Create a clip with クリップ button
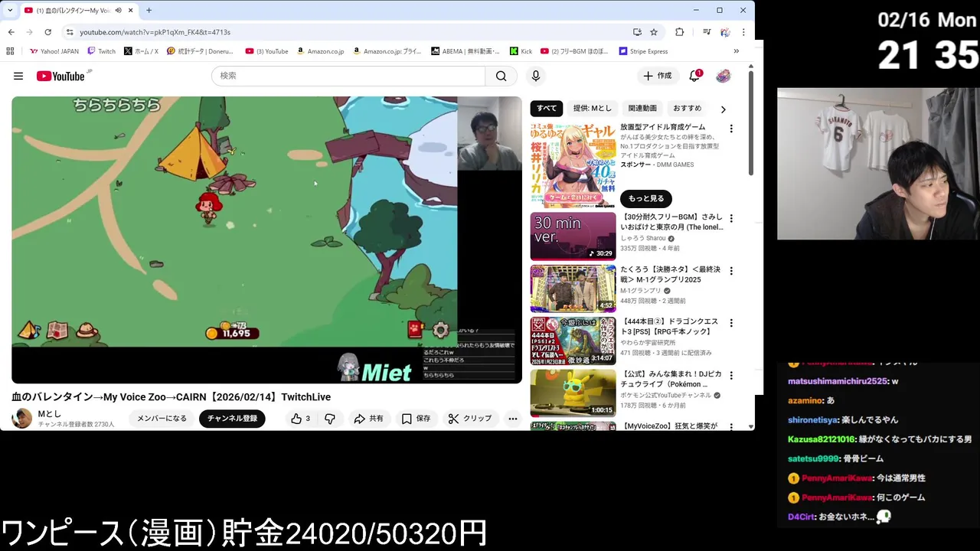980x551 pixels. pyautogui.click(x=470, y=419)
